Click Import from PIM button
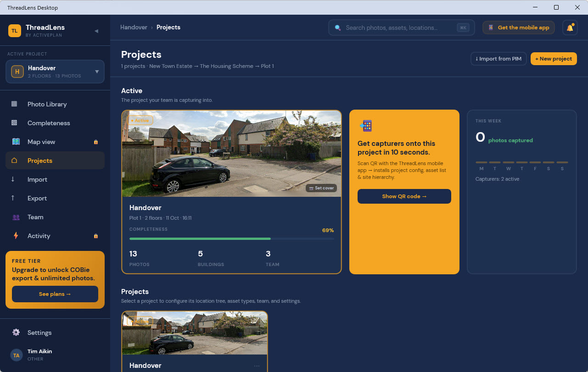This screenshot has width=588, height=372. coord(498,59)
